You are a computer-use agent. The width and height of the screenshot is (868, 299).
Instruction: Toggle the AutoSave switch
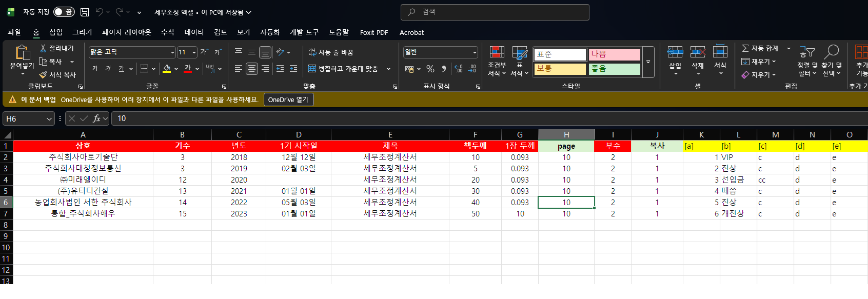pyautogui.click(x=64, y=12)
